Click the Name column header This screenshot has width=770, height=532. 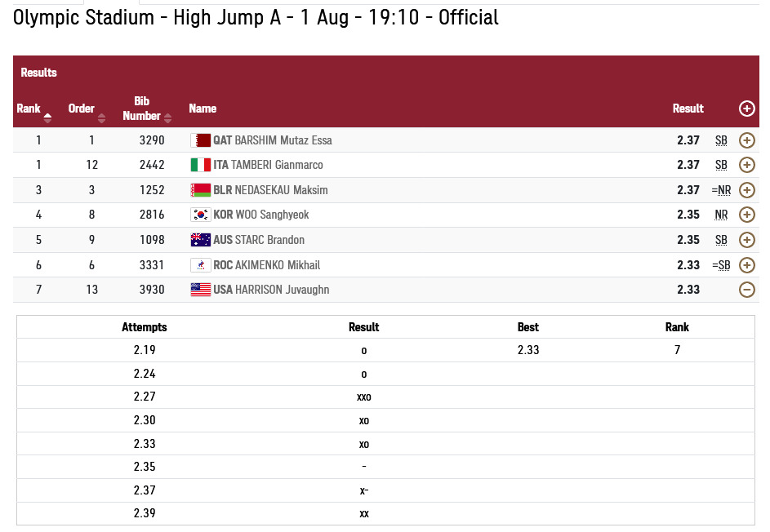pos(203,109)
